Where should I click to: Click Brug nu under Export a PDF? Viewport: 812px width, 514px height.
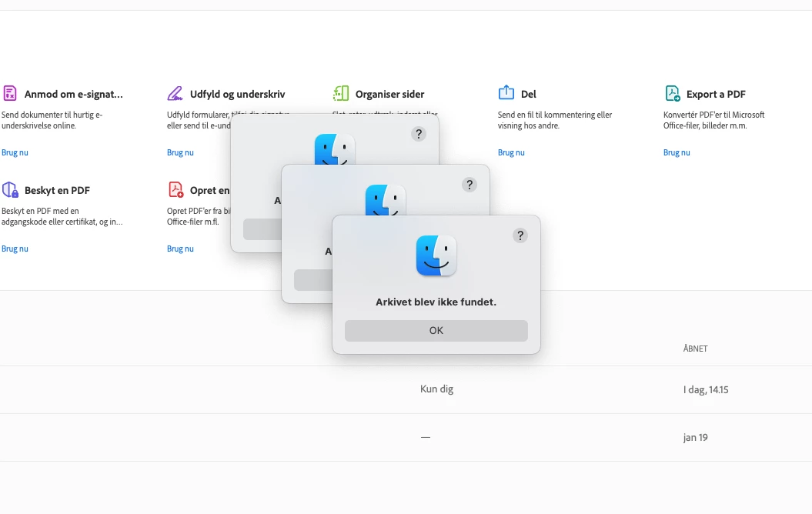pyautogui.click(x=677, y=152)
